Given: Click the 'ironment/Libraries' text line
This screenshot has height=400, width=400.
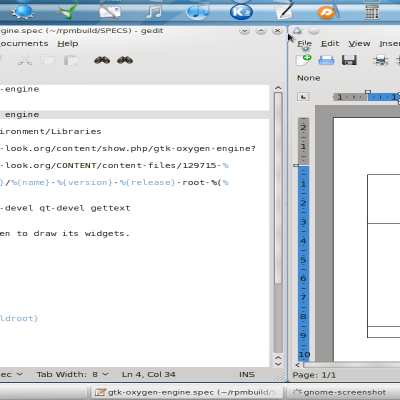Looking at the screenshot, I should tap(51, 131).
